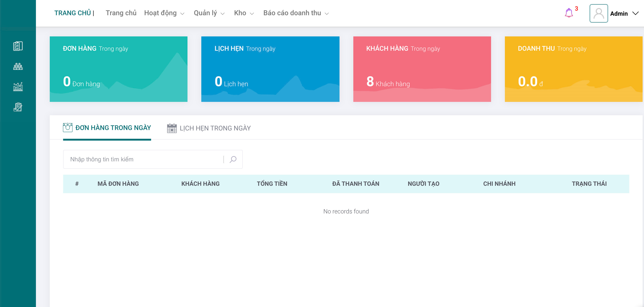644x307 pixels.
Task: Open the notifications bell
Action: [569, 13]
